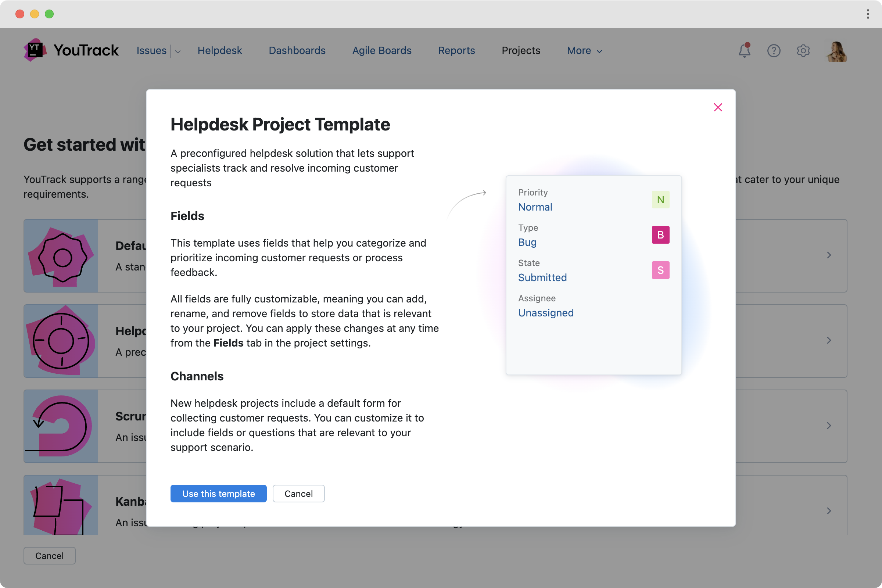Image resolution: width=882 pixels, height=588 pixels.
Task: Expand the Issues dropdown arrow
Action: 178,51
